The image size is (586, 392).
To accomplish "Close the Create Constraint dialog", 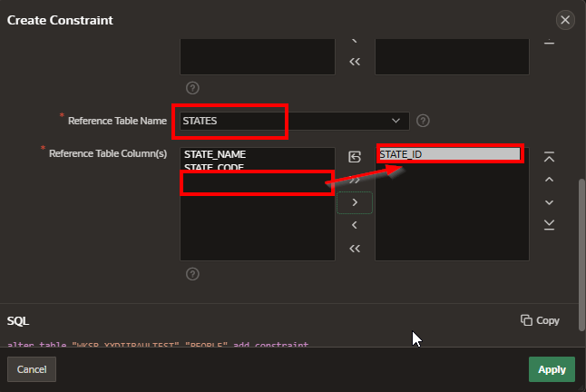I will tap(565, 20).
